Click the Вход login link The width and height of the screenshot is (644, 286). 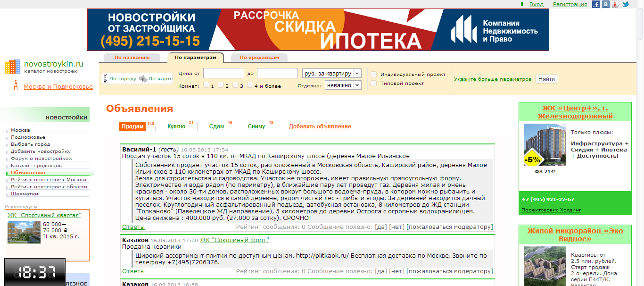[536, 4]
